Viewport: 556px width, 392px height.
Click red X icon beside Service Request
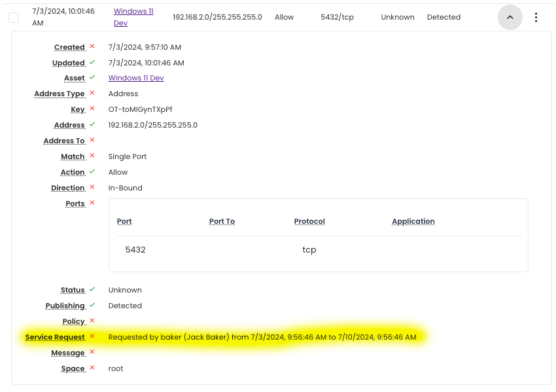(92, 336)
